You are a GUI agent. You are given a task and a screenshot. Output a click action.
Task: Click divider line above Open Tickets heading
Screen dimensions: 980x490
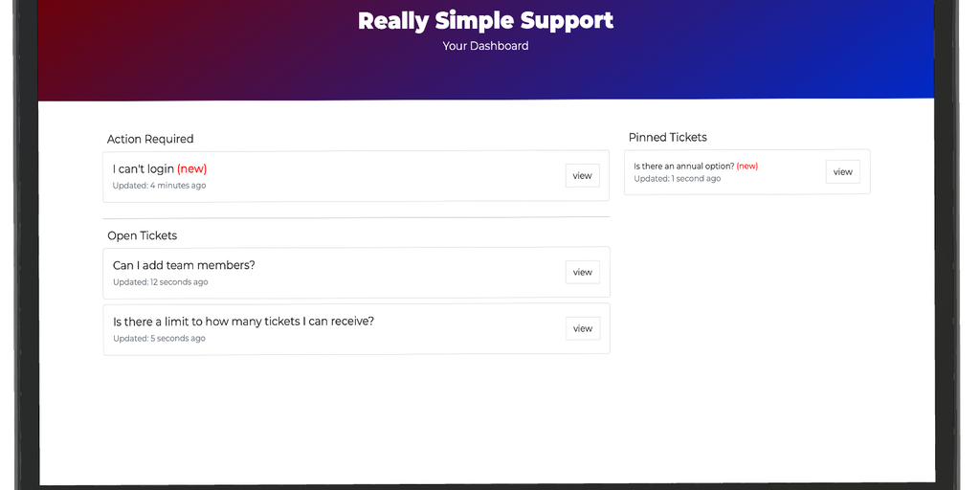coord(356,217)
